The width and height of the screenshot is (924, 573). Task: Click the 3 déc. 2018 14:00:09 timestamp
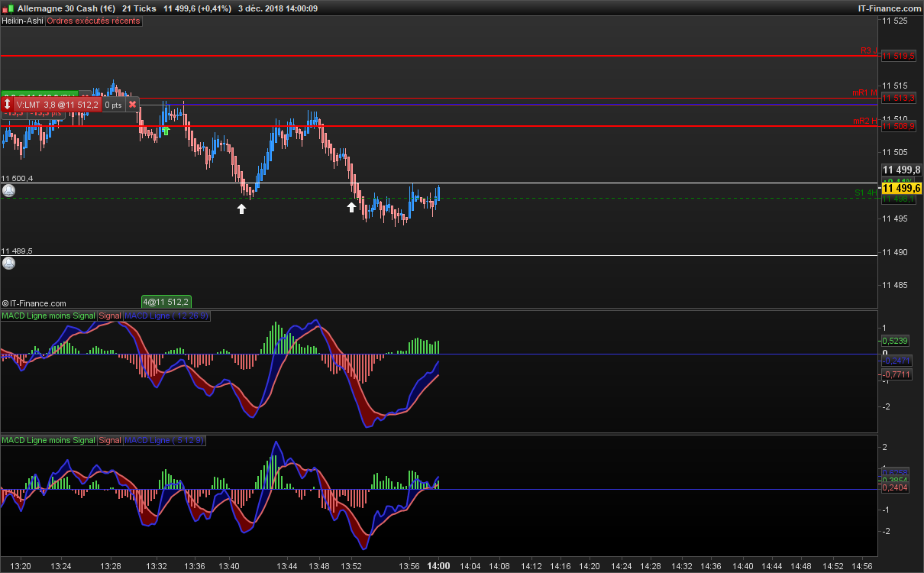point(277,8)
